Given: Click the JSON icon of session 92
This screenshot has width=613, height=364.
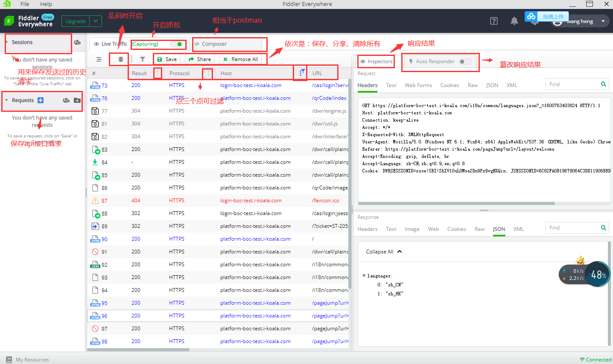Looking at the screenshot, I should coord(95,265).
